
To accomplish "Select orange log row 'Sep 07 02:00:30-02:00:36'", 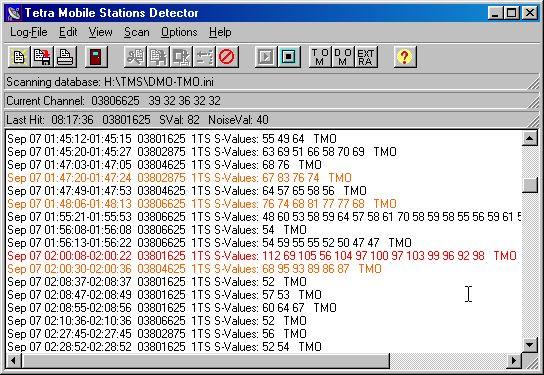I will pyautogui.click(x=194, y=269).
